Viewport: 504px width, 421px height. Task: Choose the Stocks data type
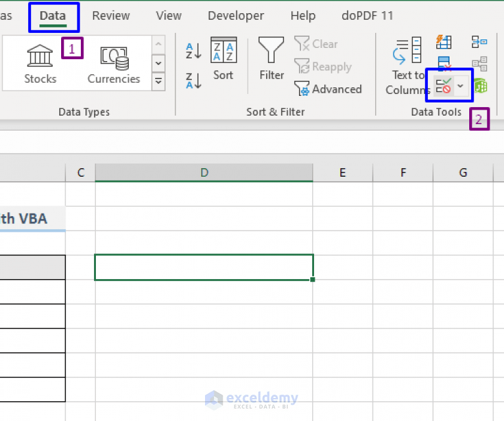(40, 64)
